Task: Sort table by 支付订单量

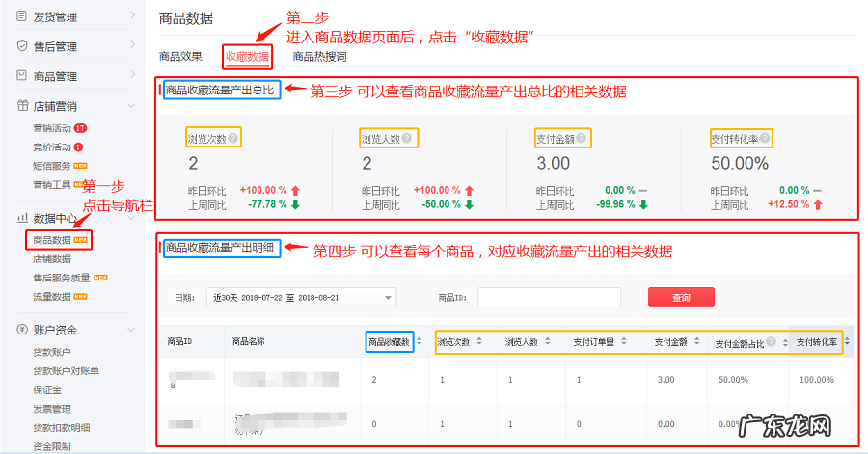Action: (624, 341)
